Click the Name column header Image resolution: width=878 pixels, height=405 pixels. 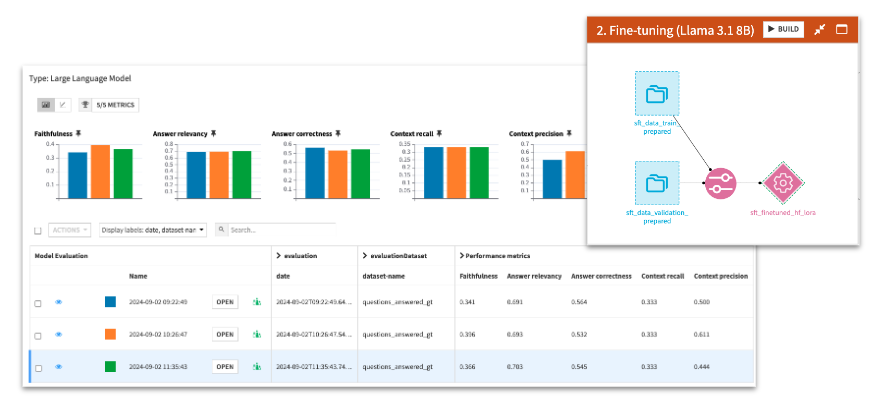(138, 276)
